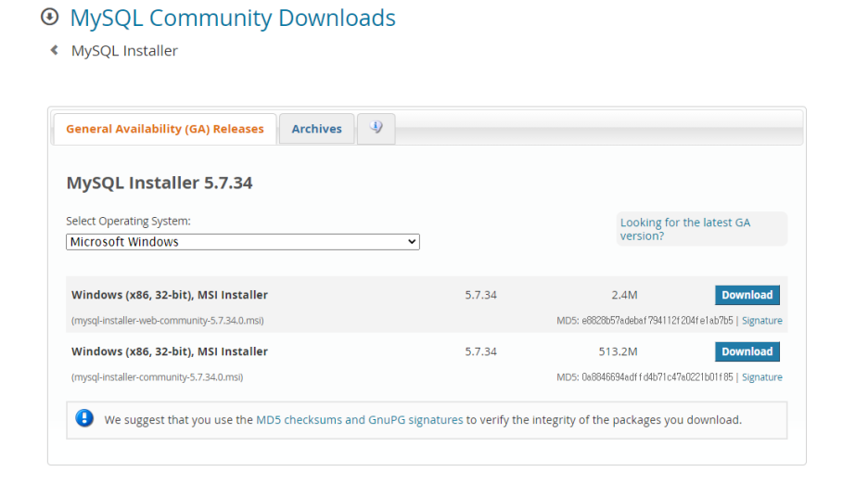This screenshot has height=497, width=868.
Task: Click the back arrow next to MySQL Installer
Action: (x=54, y=50)
